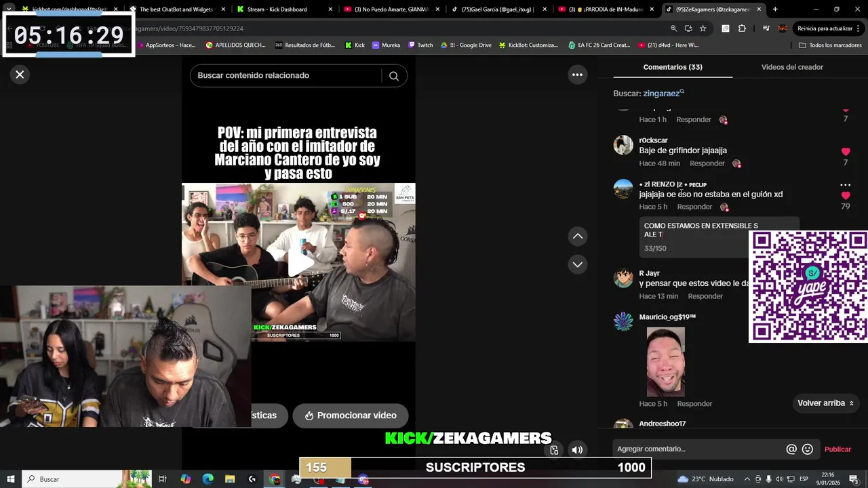Open options for zl RENZO lz comment
Viewport: 868px width, 488px height.
click(845, 184)
